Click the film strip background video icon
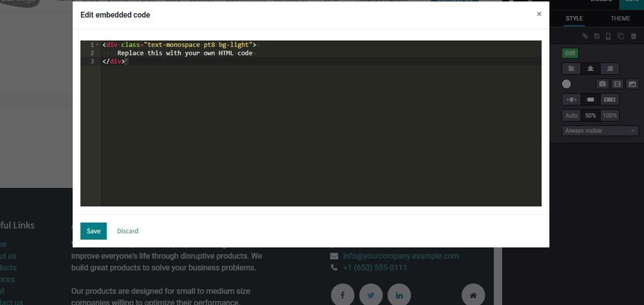 [x=617, y=84]
